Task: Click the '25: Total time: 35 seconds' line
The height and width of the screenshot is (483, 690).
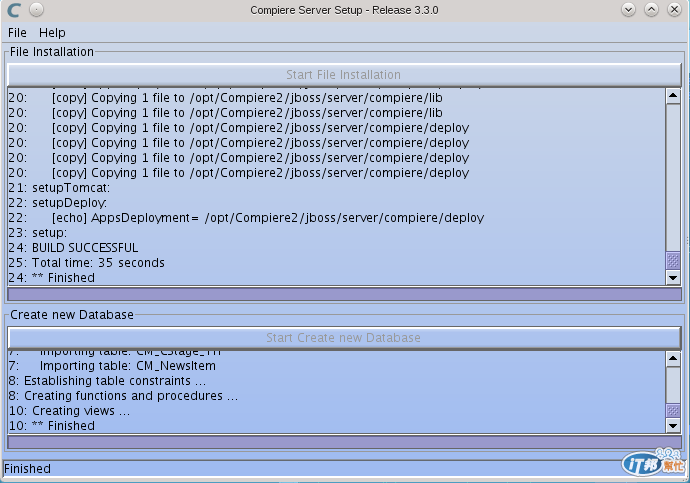Action: [x=87, y=263]
